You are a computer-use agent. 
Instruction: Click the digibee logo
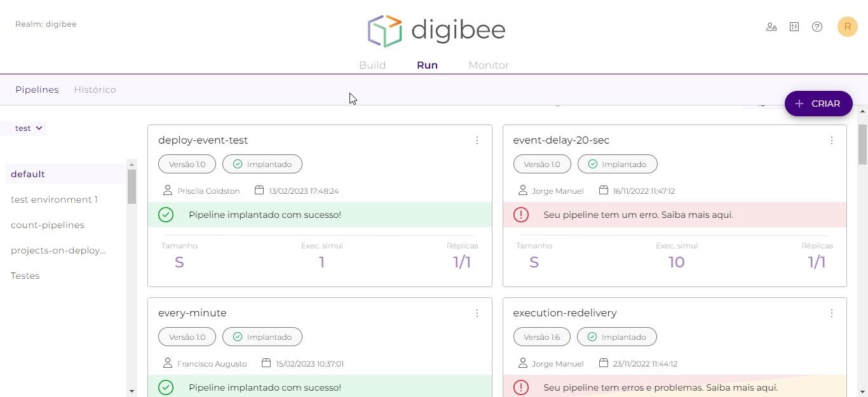coord(436,30)
